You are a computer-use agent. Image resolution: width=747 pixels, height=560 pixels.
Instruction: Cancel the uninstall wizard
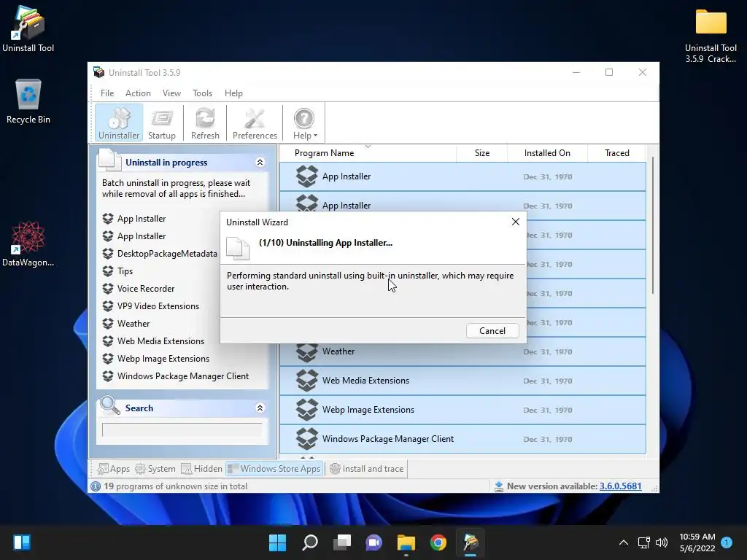(x=492, y=331)
